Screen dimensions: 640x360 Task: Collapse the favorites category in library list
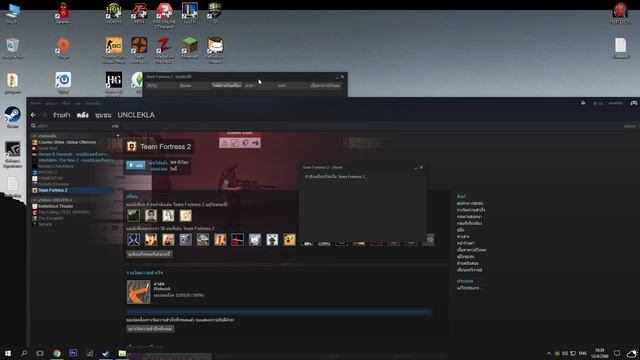[x=35, y=136]
